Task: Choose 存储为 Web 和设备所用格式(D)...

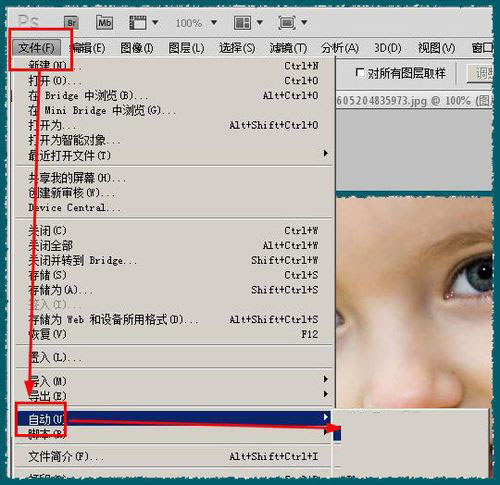Action: click(x=174, y=320)
